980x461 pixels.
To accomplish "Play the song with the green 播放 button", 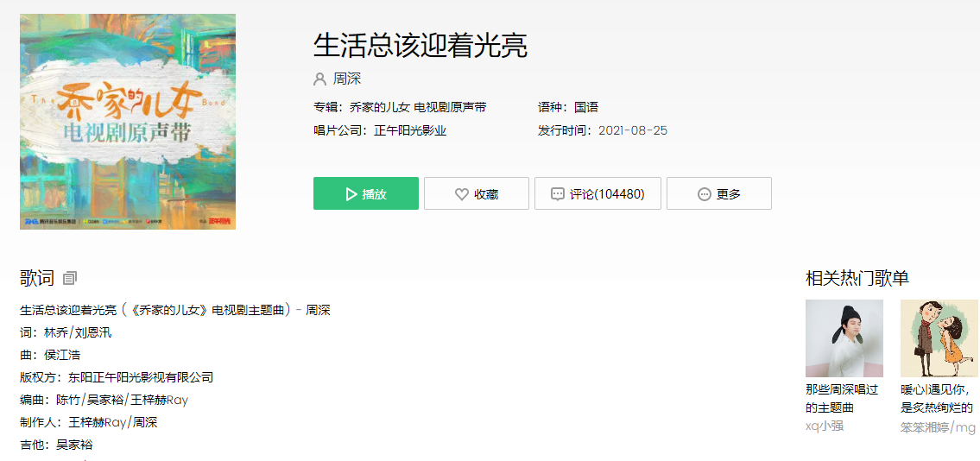I will point(365,193).
